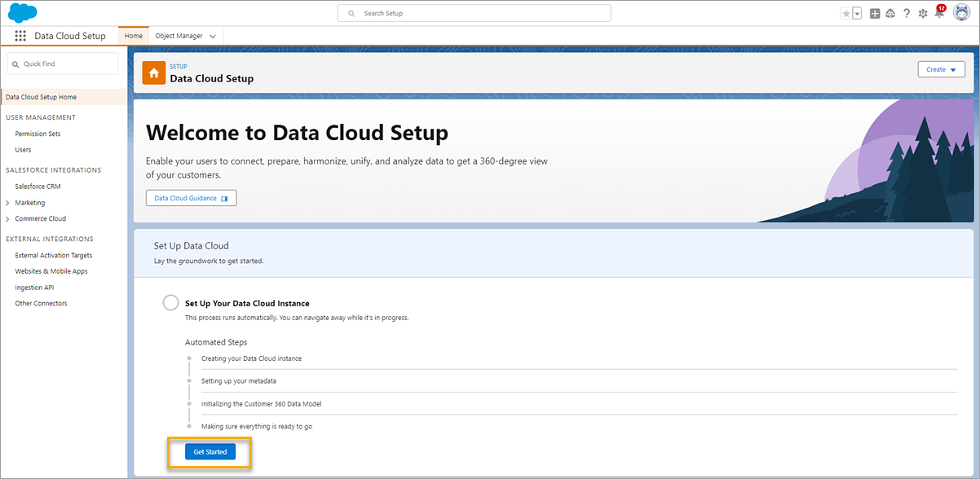This screenshot has height=479, width=980.
Task: Select the Home tab
Action: click(133, 35)
